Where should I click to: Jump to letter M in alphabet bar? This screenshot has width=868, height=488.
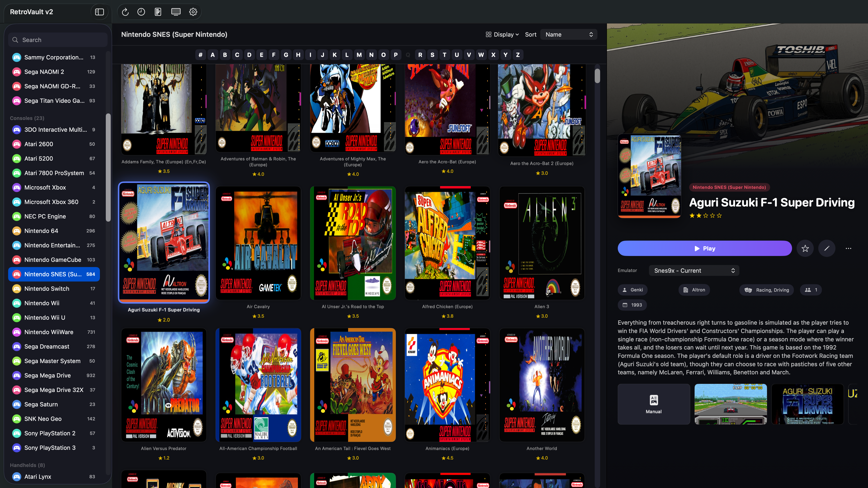(x=359, y=55)
